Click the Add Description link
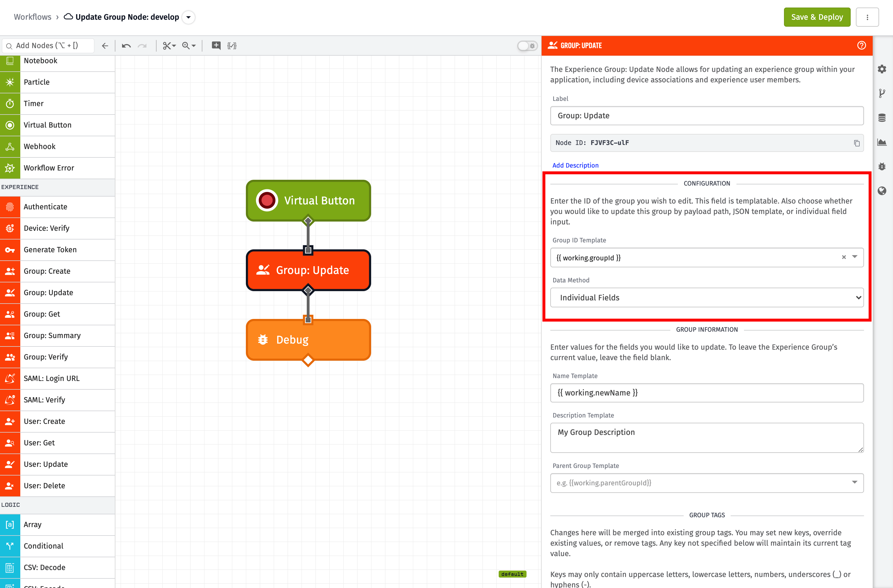This screenshot has height=588, width=893. tap(575, 165)
